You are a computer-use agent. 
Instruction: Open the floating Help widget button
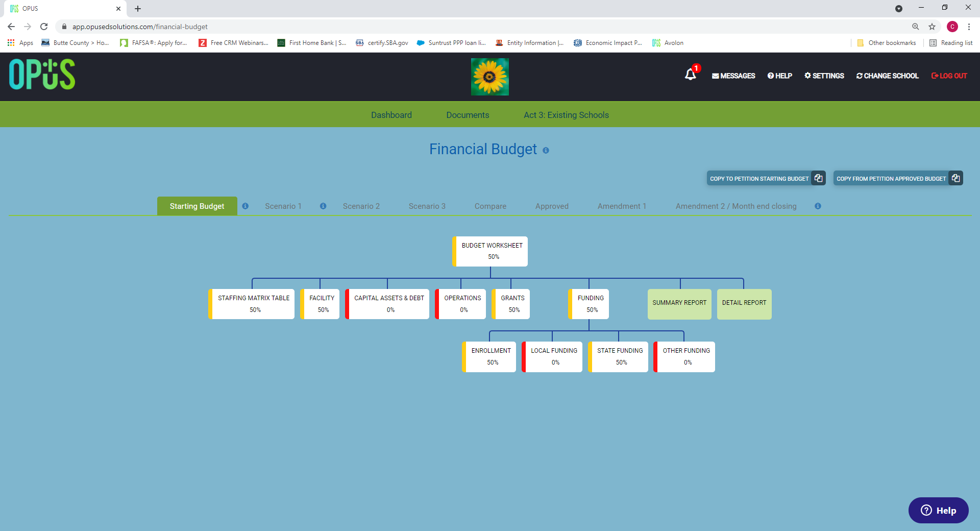pyautogui.click(x=938, y=510)
